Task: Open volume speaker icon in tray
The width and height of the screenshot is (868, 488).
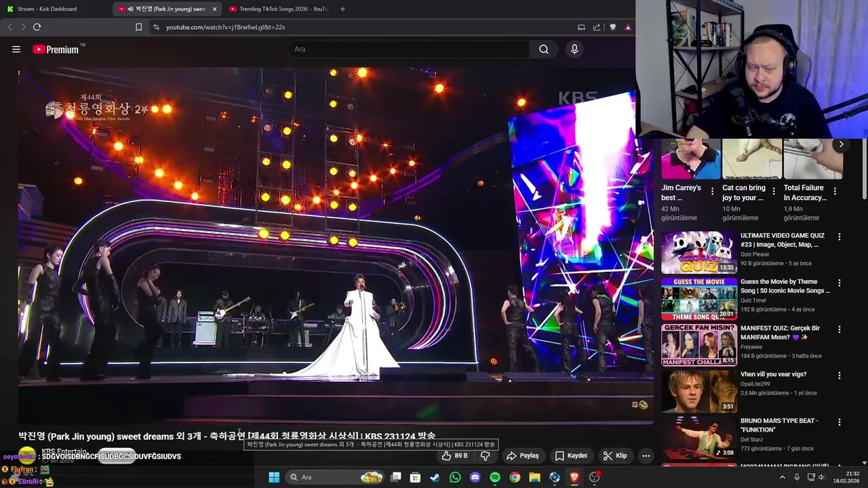Action: click(821, 477)
